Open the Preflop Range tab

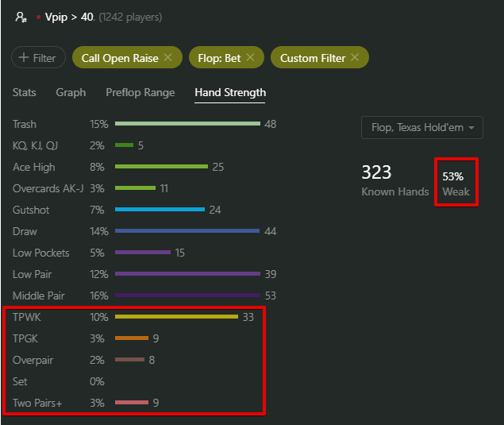pyautogui.click(x=140, y=93)
